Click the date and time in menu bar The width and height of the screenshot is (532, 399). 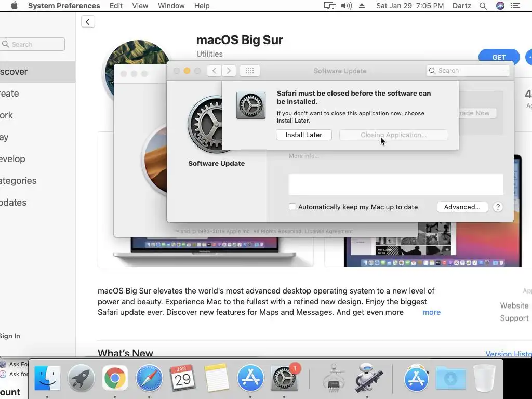[410, 6]
